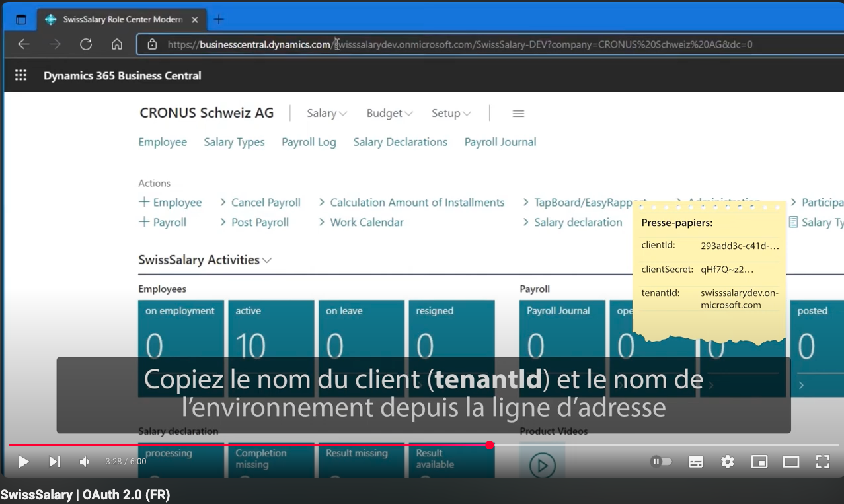Open the 'active' employees tile

click(x=271, y=348)
